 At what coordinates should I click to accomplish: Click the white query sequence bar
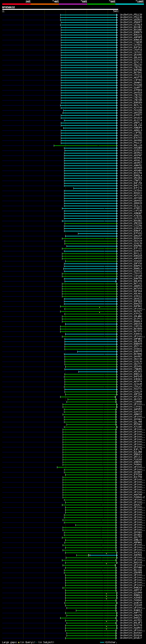click(60, 9)
